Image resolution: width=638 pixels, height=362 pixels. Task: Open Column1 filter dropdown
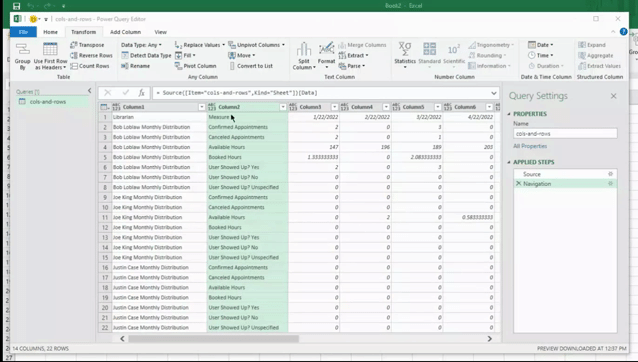pyautogui.click(x=201, y=107)
